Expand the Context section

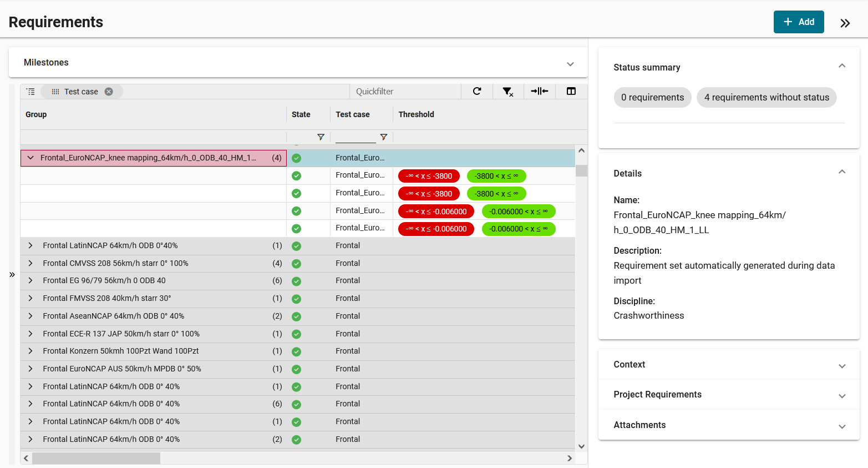click(842, 366)
